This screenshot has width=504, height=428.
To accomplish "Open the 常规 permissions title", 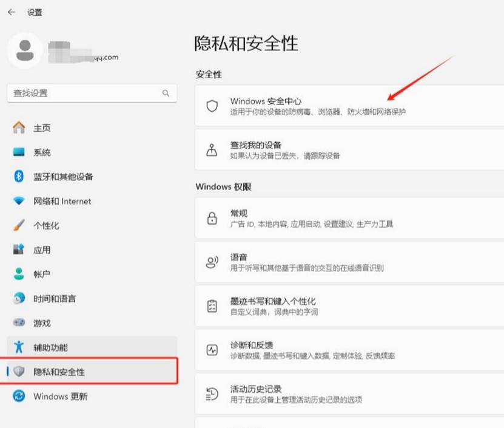I will [239, 213].
